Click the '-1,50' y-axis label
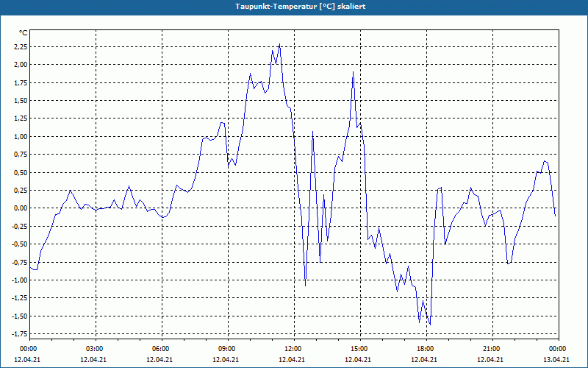Screen dimensions: 588x368 (x=21, y=316)
